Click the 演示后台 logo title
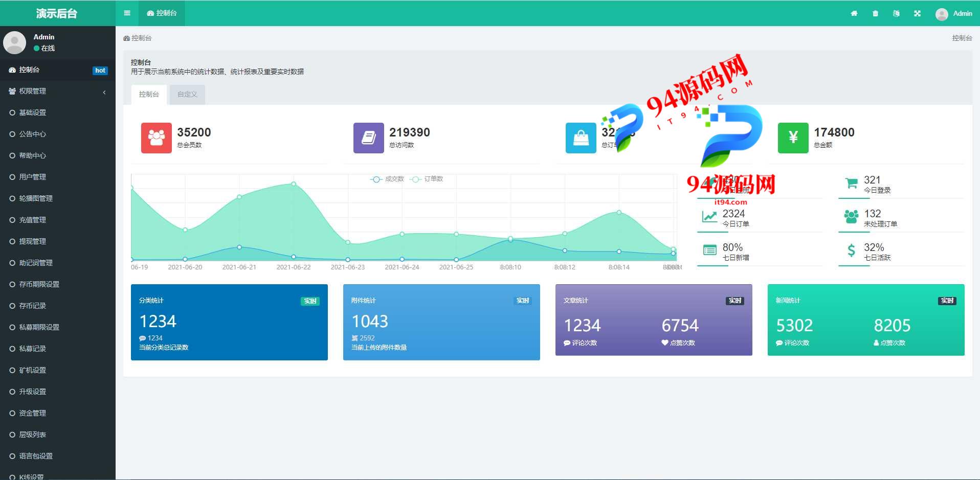Viewport: 980px width, 480px height. click(x=57, y=13)
